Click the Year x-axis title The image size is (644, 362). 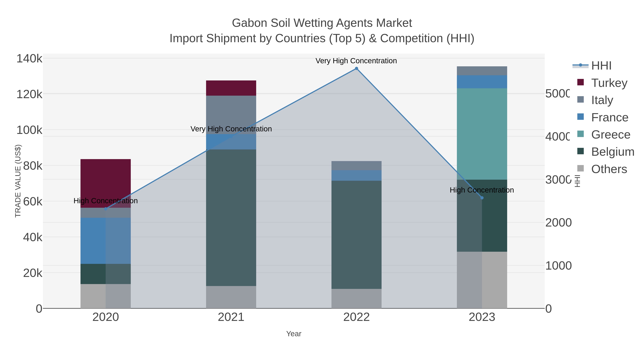(294, 334)
